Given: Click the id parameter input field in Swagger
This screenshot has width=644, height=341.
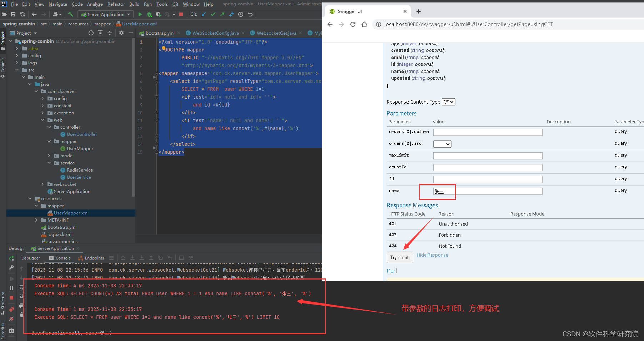Looking at the screenshot, I should [487, 179].
